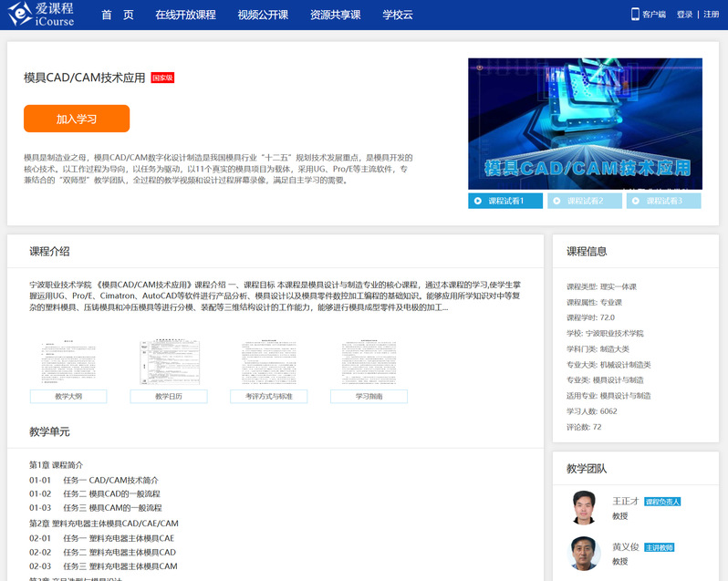This screenshot has height=581, width=728.
Task: Open lesson 01-03 模具CAM的一般流程
Action: [96, 508]
